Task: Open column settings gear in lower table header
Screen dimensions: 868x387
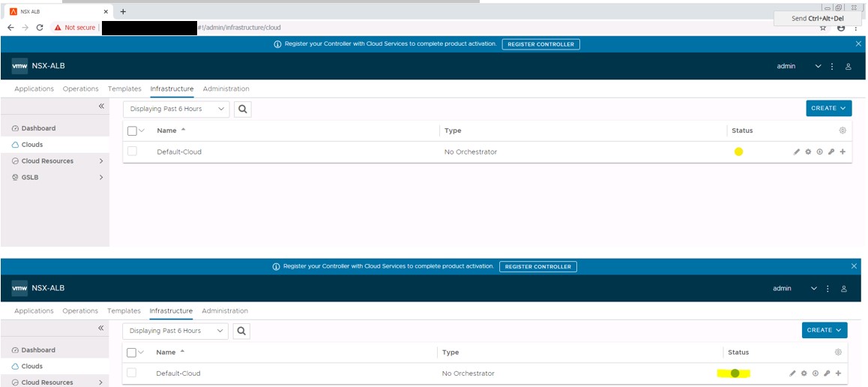Action: [838, 352]
